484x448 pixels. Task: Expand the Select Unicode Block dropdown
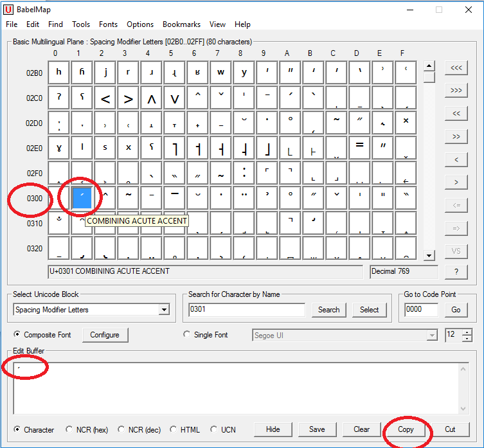pyautogui.click(x=165, y=310)
